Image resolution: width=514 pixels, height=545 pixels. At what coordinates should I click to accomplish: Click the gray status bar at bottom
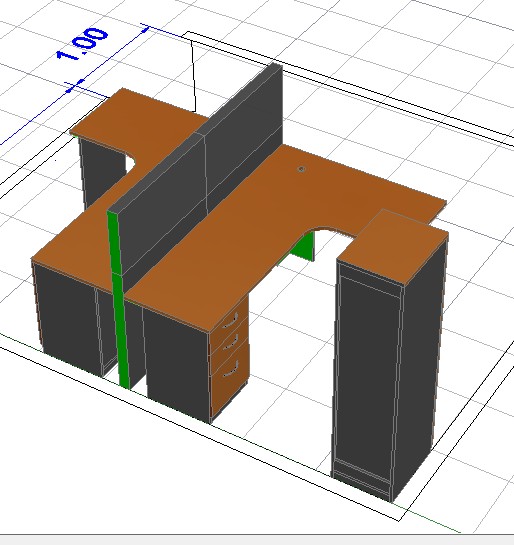coord(257,540)
